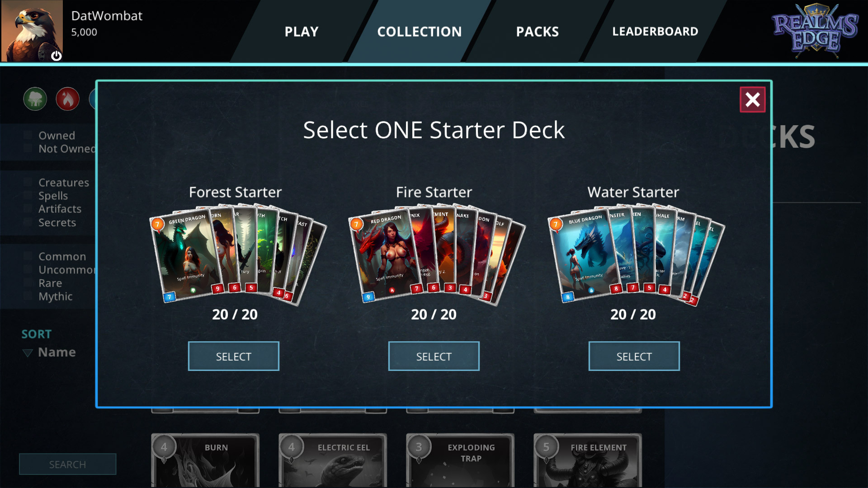Image resolution: width=868 pixels, height=488 pixels.
Task: Click the Blue Dragon card
Action: [x=585, y=255]
